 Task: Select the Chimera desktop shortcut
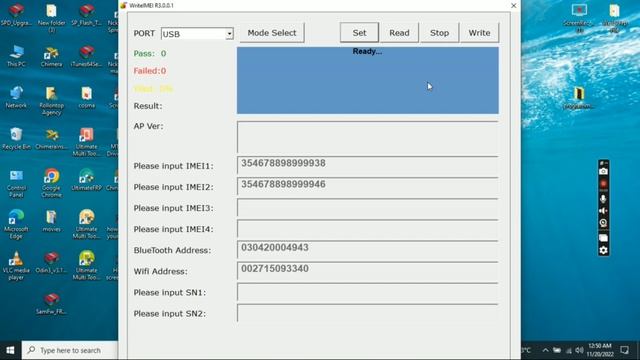[x=51, y=56]
